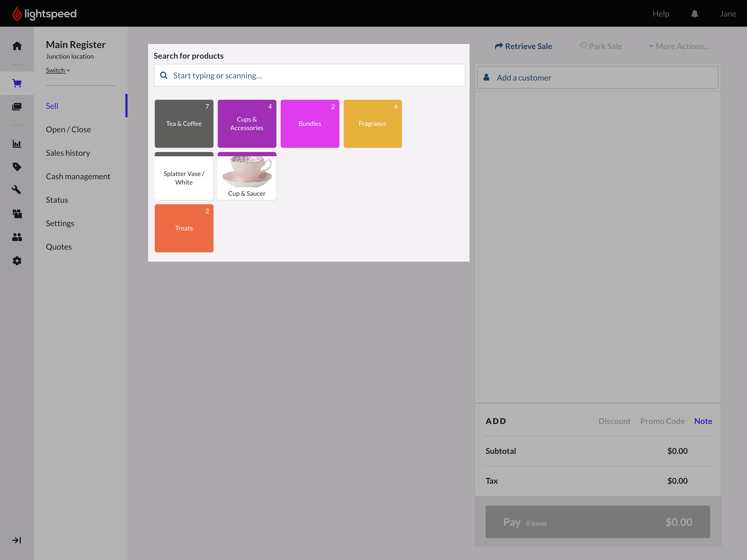Open the Sell cart icon
The image size is (747, 560).
click(x=17, y=83)
